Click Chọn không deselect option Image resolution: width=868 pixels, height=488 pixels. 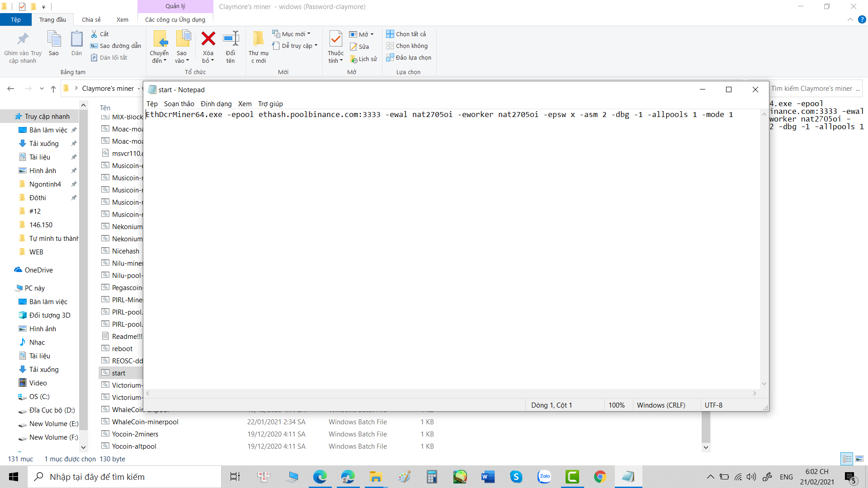(x=407, y=46)
